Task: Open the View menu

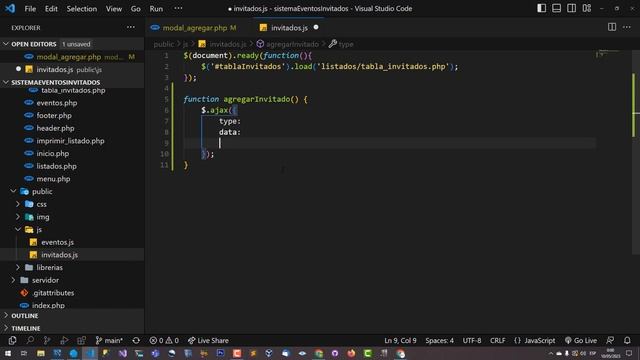Action: pyautogui.click(x=113, y=9)
